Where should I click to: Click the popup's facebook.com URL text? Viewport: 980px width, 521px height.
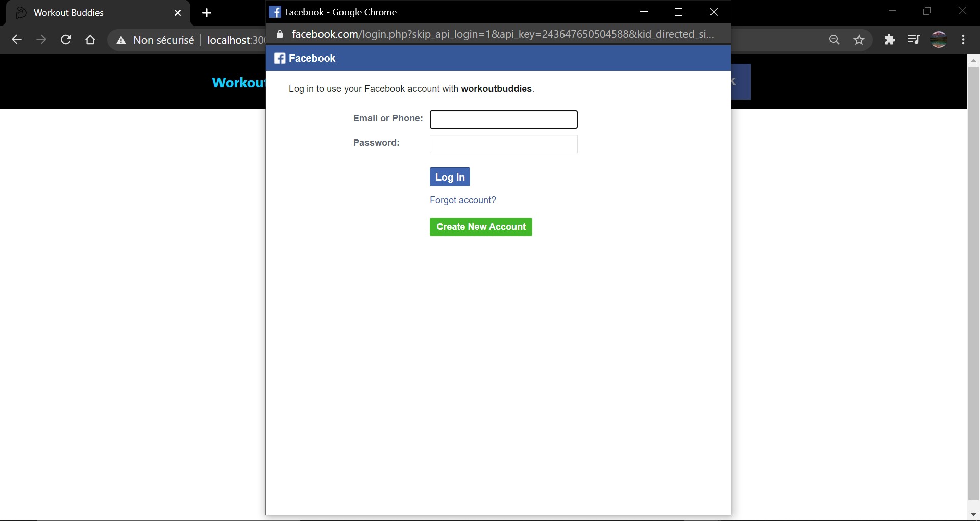coord(503,34)
